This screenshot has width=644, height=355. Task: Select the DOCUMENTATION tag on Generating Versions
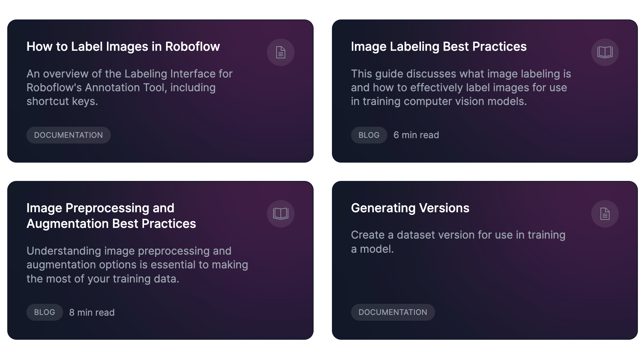(393, 312)
